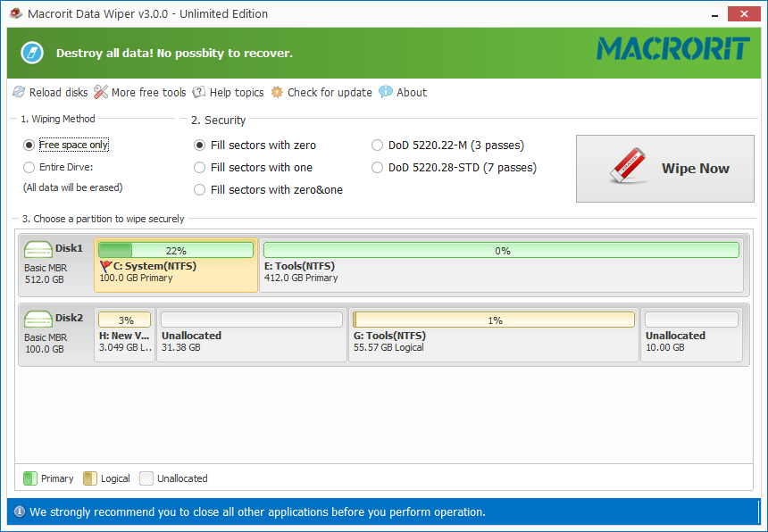Viewport: 768px width, 532px height.
Task: Choose Fill sectors with zero&one
Action: [x=199, y=189]
